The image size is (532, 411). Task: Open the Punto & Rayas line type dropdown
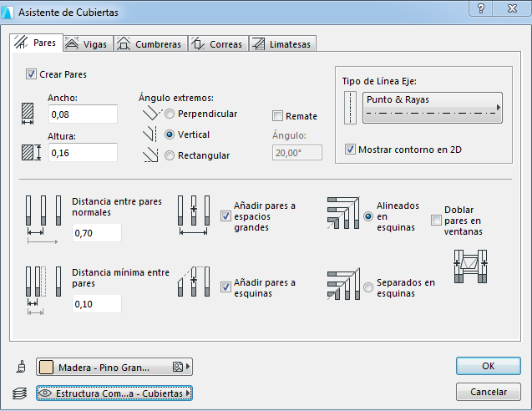click(433, 108)
